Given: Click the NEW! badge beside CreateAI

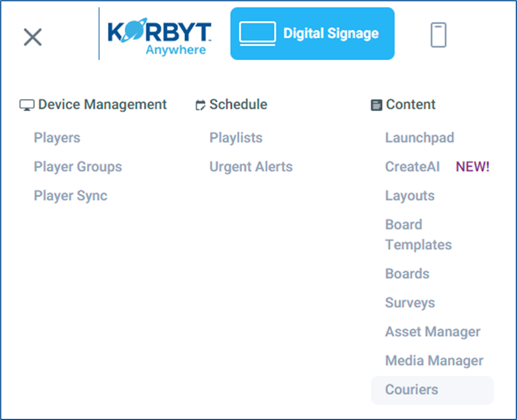Looking at the screenshot, I should click(x=473, y=167).
